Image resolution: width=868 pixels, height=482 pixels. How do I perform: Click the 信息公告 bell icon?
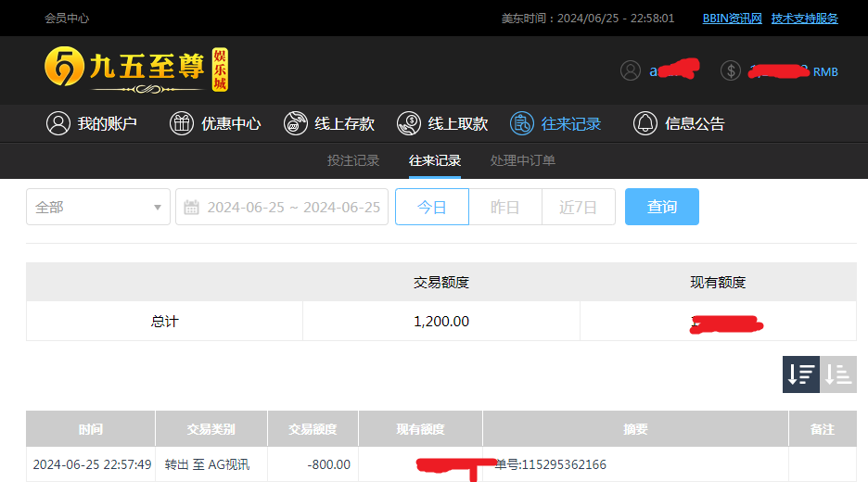[x=645, y=123]
